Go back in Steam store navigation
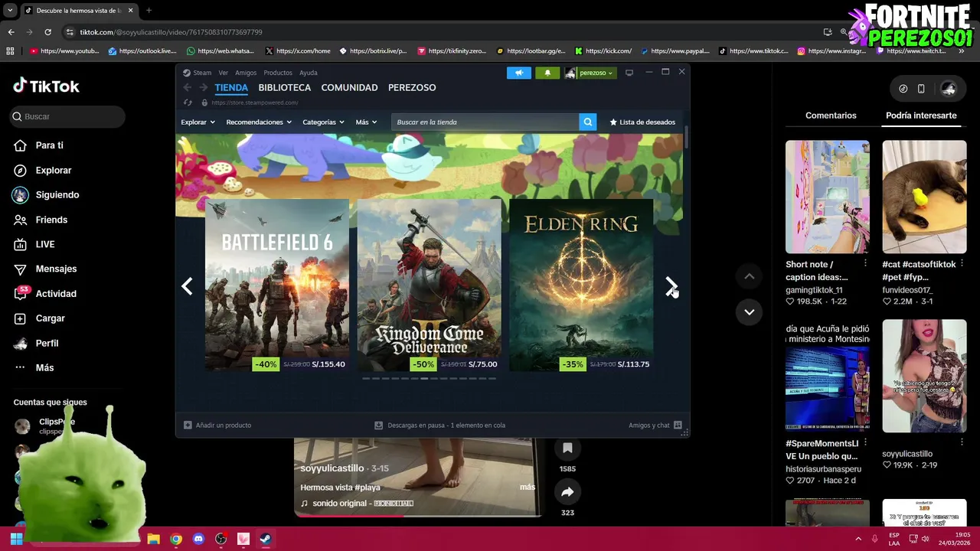 pos(188,88)
